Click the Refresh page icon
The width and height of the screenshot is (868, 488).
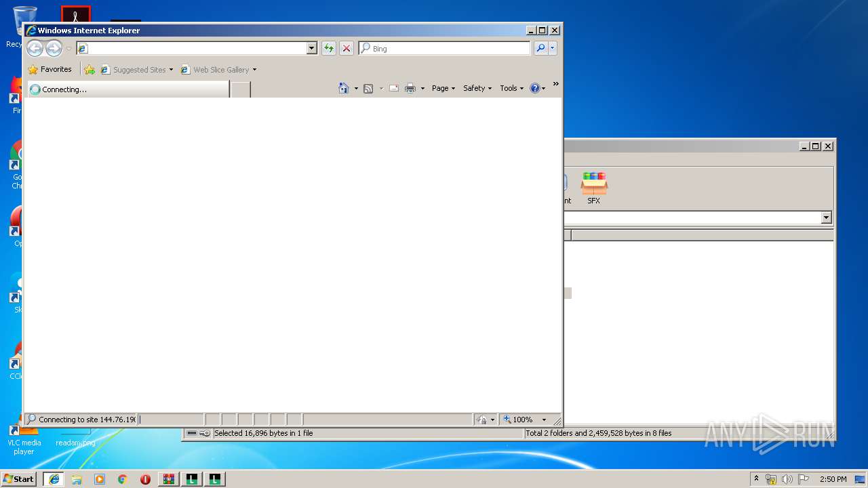pos(329,48)
